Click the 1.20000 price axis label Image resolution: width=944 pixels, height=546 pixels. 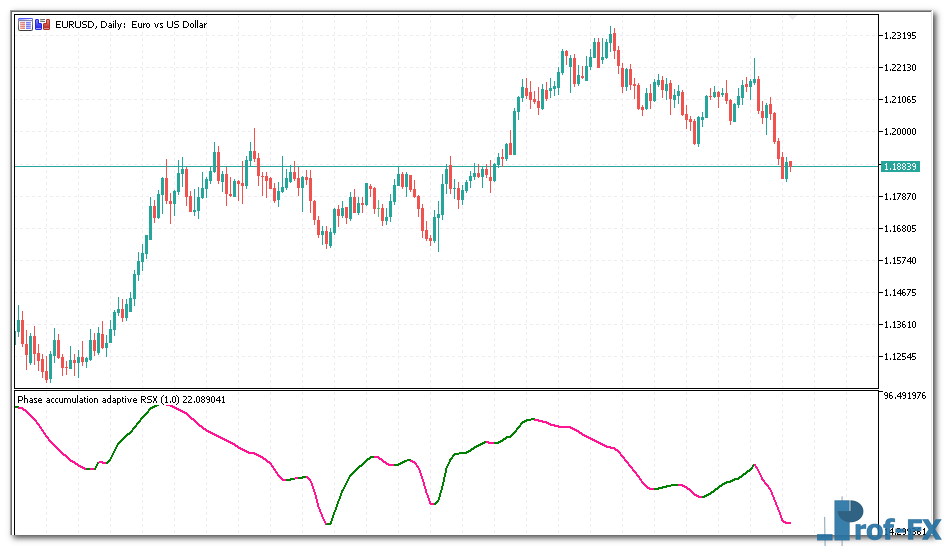(901, 132)
